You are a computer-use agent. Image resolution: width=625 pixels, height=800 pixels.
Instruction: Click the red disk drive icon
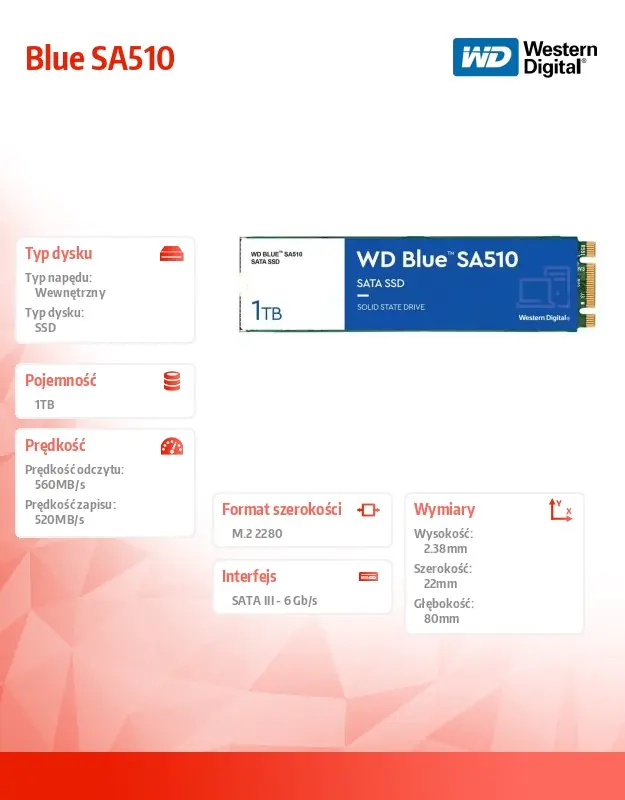pyautogui.click(x=172, y=254)
